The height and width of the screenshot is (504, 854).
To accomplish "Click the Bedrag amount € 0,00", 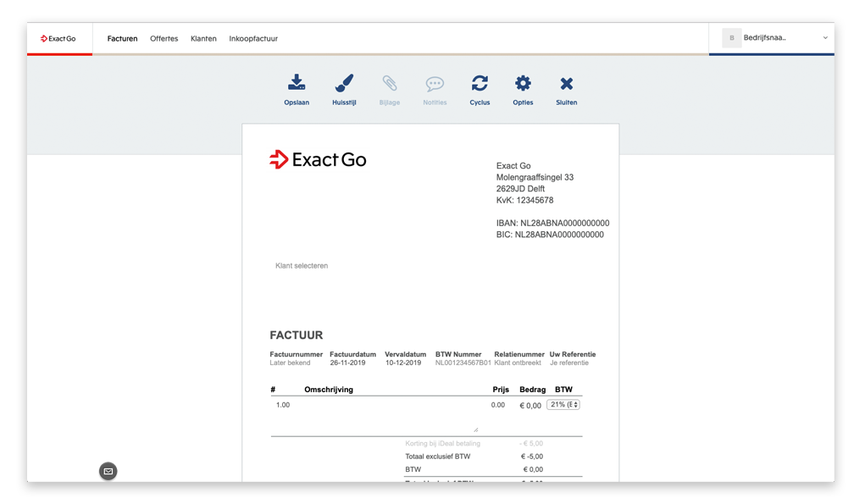I will pos(530,406).
